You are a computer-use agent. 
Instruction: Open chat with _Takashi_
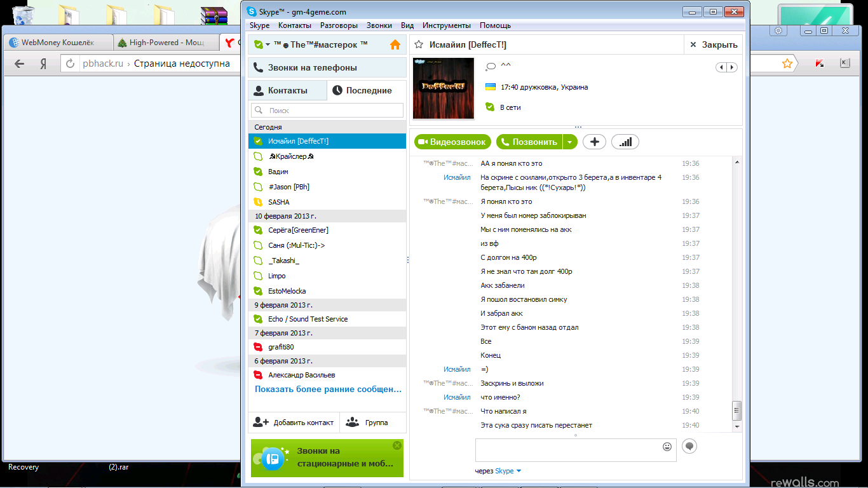tap(327, 261)
